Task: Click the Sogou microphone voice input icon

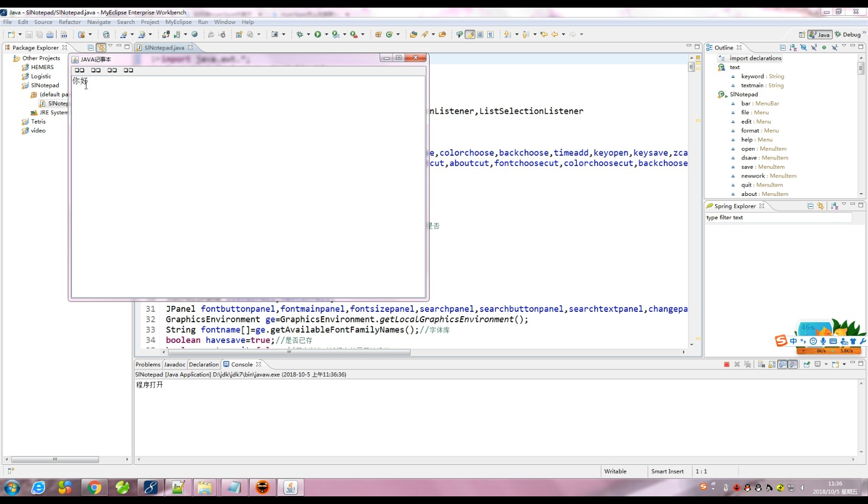Action: [823, 341]
